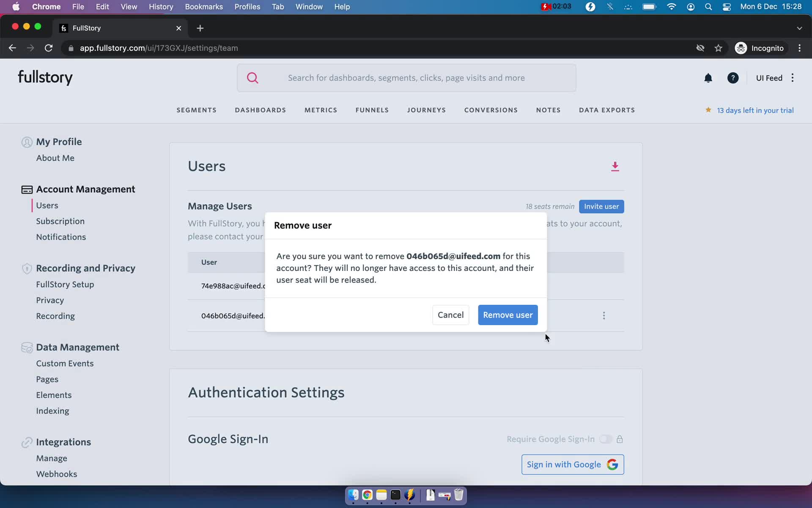Click the browser back arrow
The height and width of the screenshot is (508, 812).
point(12,48)
